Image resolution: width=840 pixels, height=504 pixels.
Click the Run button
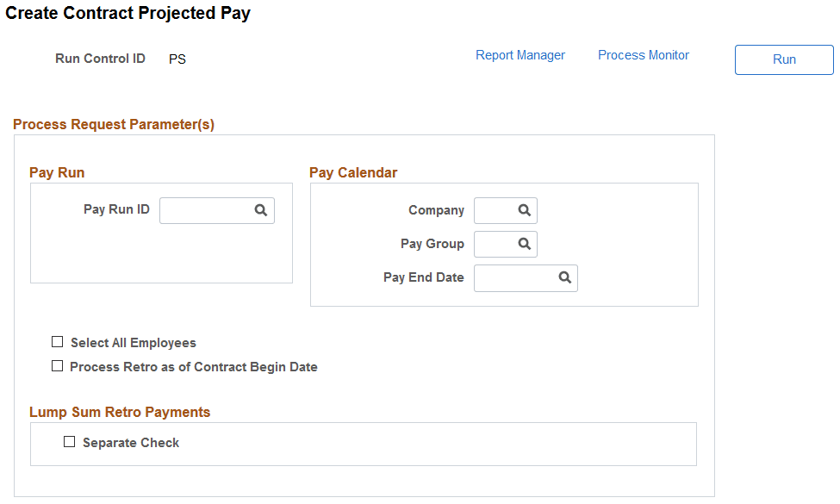coord(783,59)
